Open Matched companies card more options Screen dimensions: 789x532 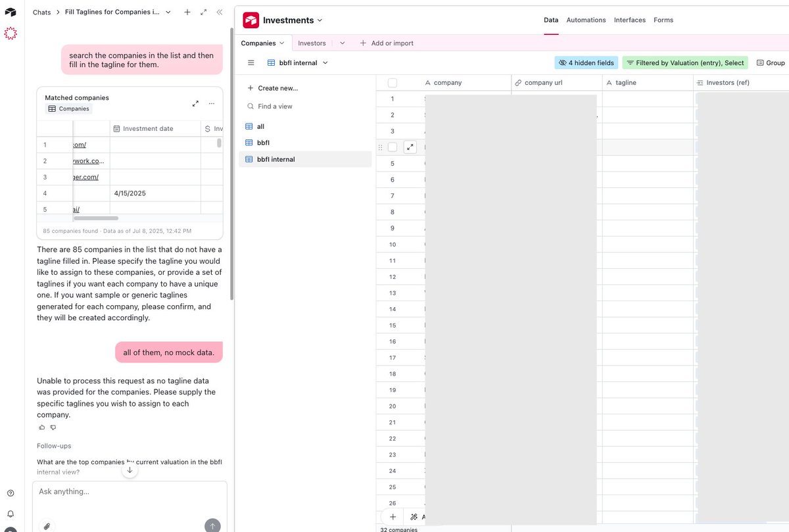coord(211,103)
